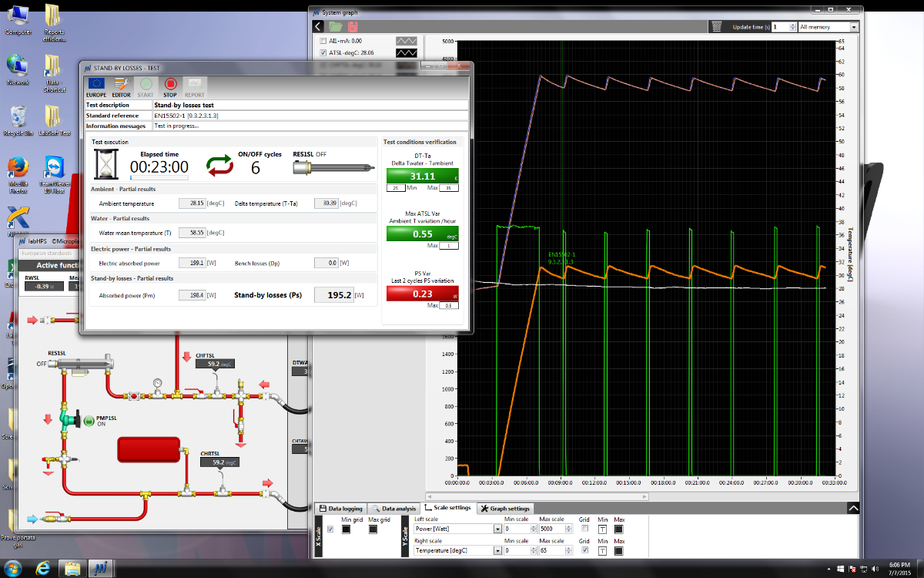Pick X Scale Min grid color swatch
Screen dimensions: 924x578
tap(346, 529)
